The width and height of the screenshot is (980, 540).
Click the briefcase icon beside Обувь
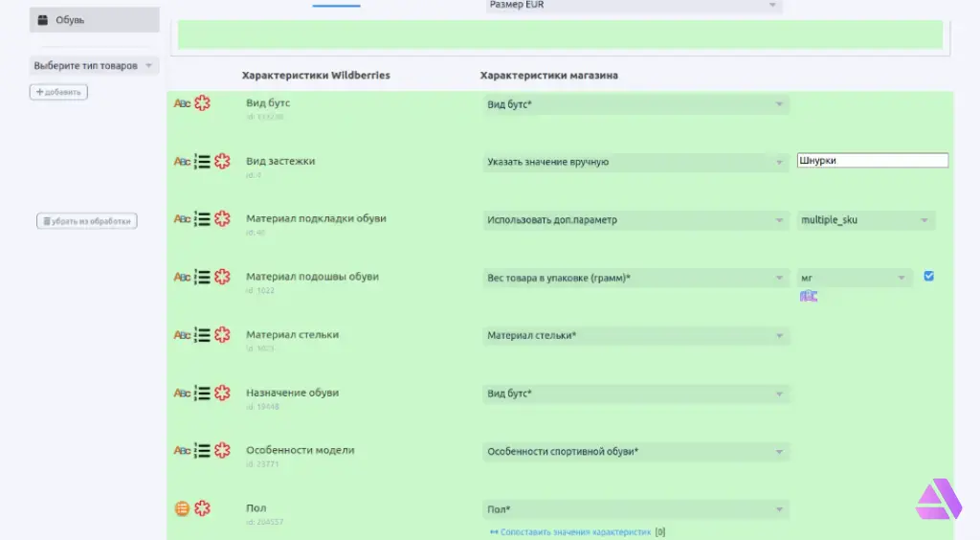42,20
